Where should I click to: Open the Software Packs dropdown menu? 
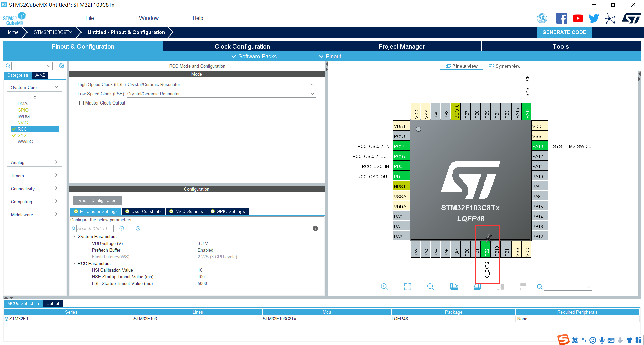coord(254,56)
